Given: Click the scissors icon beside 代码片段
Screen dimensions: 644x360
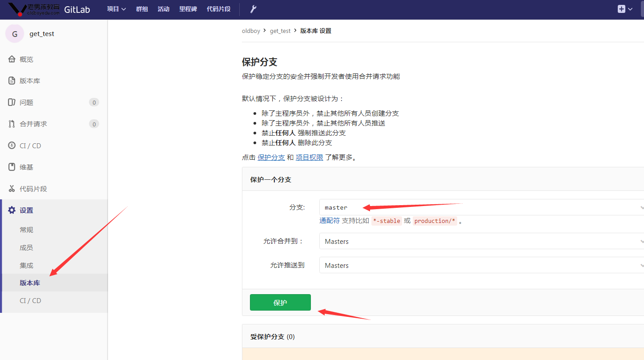Looking at the screenshot, I should pyautogui.click(x=12, y=189).
